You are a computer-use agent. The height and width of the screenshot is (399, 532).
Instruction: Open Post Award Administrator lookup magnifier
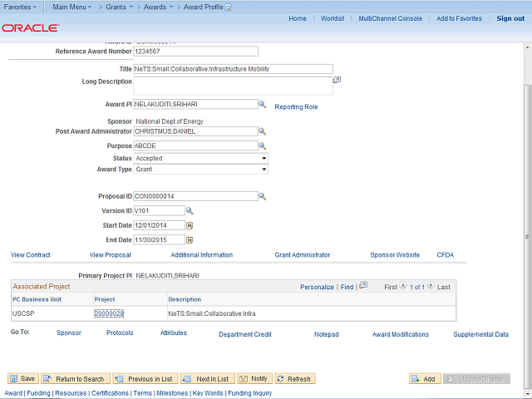click(x=262, y=131)
